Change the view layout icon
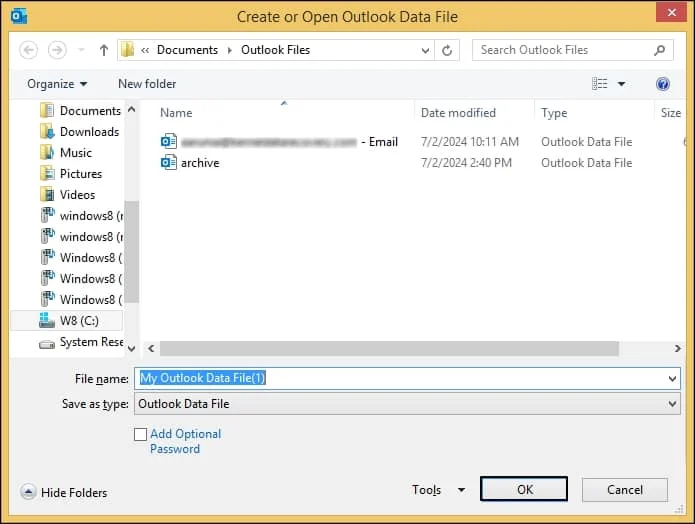695x524 pixels. (599, 83)
